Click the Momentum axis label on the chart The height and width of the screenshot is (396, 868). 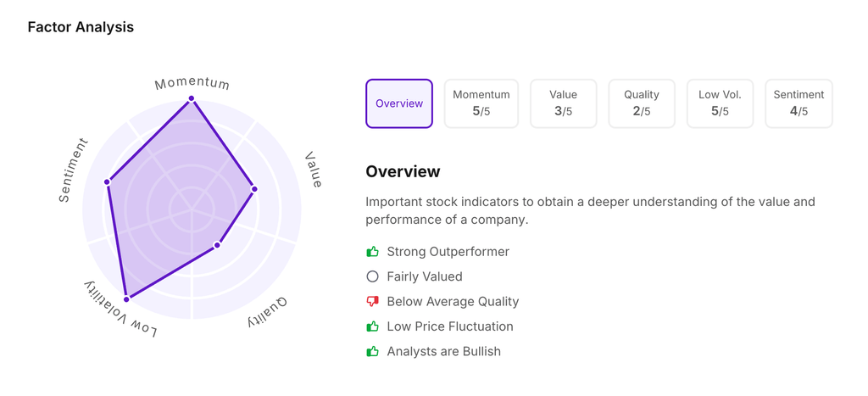[x=192, y=83]
